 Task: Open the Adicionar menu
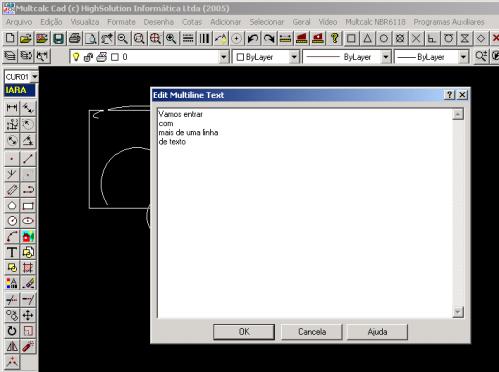[x=226, y=22]
